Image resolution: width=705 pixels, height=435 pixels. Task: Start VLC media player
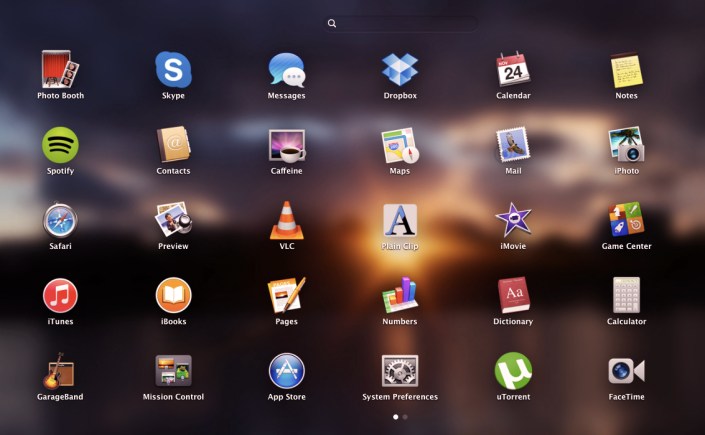coord(286,220)
